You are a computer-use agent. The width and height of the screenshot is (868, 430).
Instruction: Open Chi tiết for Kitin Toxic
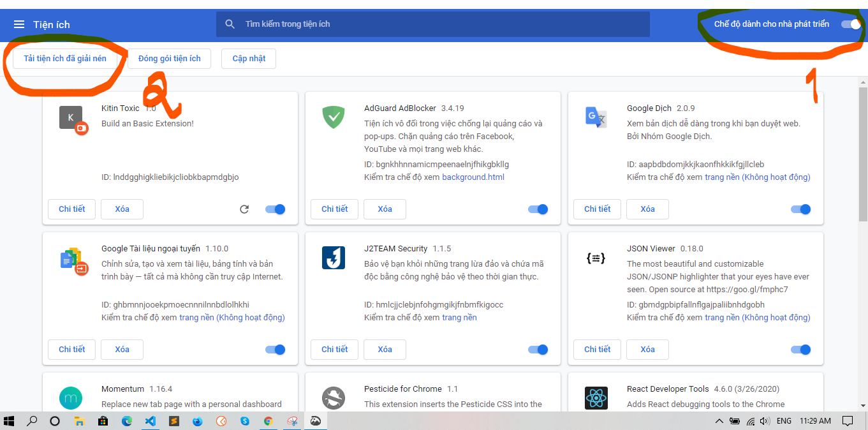point(71,209)
